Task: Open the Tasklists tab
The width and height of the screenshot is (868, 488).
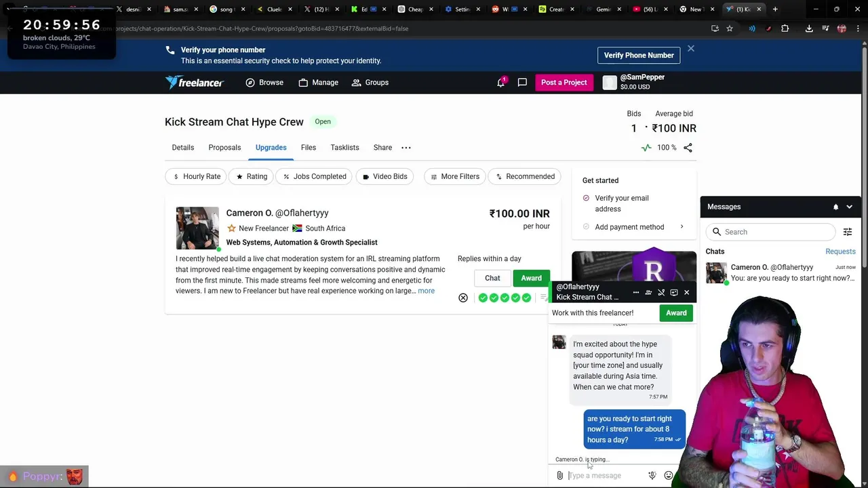Action: [344, 148]
